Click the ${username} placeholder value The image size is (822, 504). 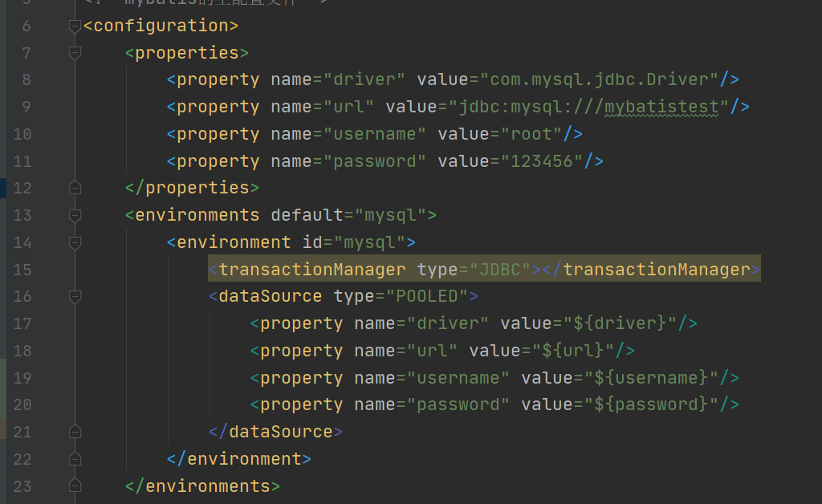(x=651, y=378)
